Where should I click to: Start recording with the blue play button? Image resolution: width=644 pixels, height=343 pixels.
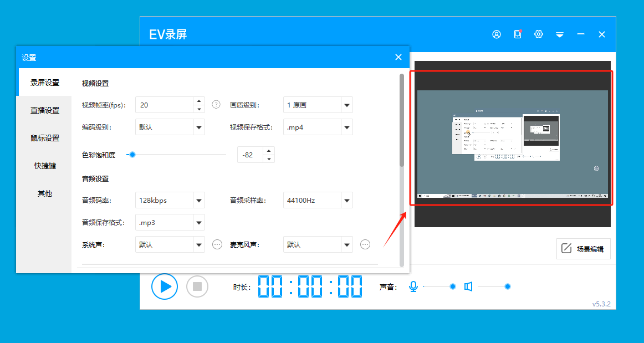pyautogui.click(x=165, y=286)
